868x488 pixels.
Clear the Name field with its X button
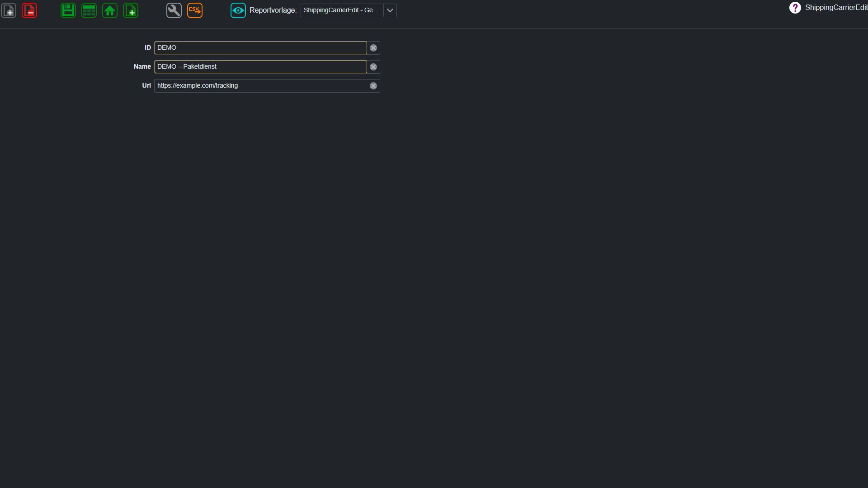click(x=373, y=67)
